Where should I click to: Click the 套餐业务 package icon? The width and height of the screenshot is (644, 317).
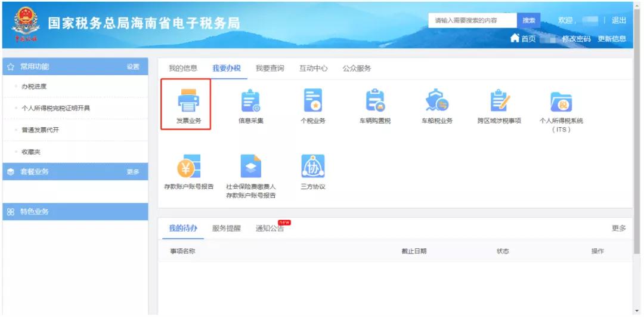coord(11,171)
